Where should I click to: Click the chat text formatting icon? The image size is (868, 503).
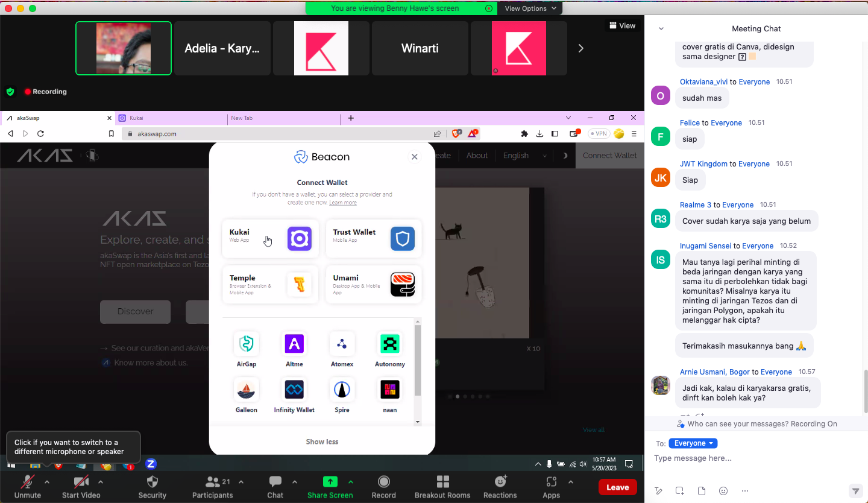point(659,490)
